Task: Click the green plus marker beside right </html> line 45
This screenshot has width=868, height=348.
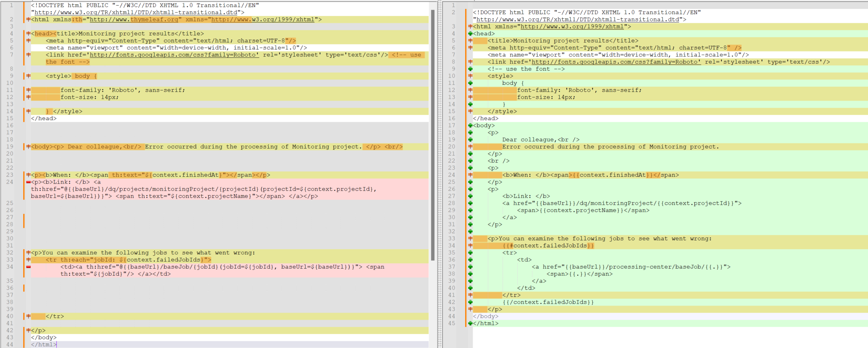Action: point(470,323)
